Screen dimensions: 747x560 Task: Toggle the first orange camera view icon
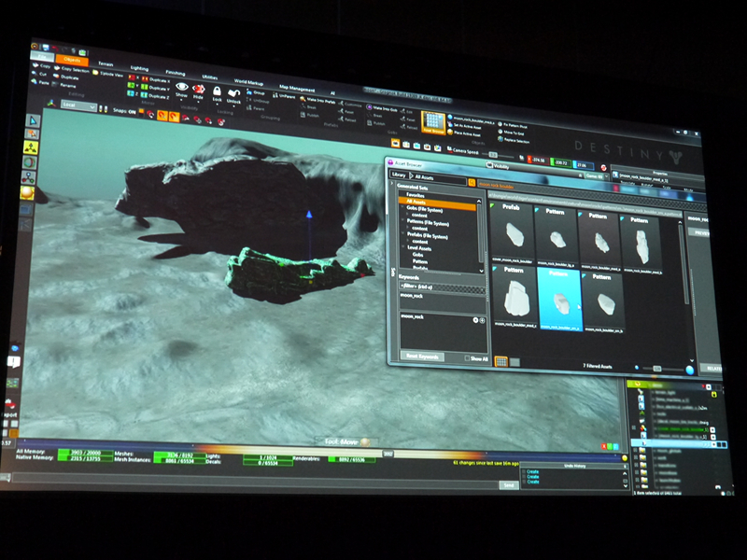[395, 143]
